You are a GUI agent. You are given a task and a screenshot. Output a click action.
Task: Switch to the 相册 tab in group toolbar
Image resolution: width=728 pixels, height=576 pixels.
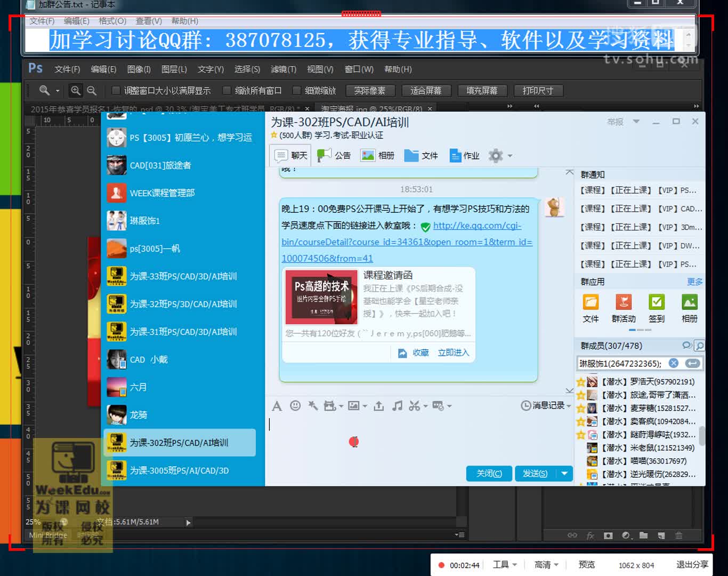[377, 156]
